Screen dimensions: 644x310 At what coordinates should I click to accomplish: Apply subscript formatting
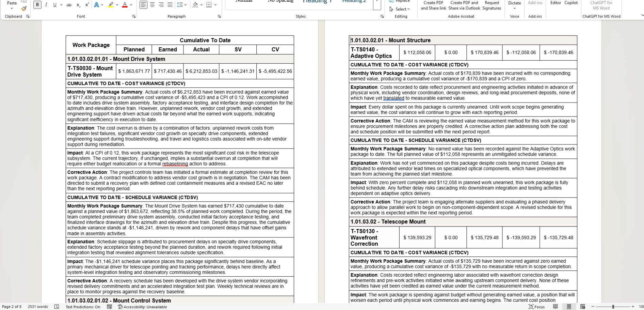point(78,5)
